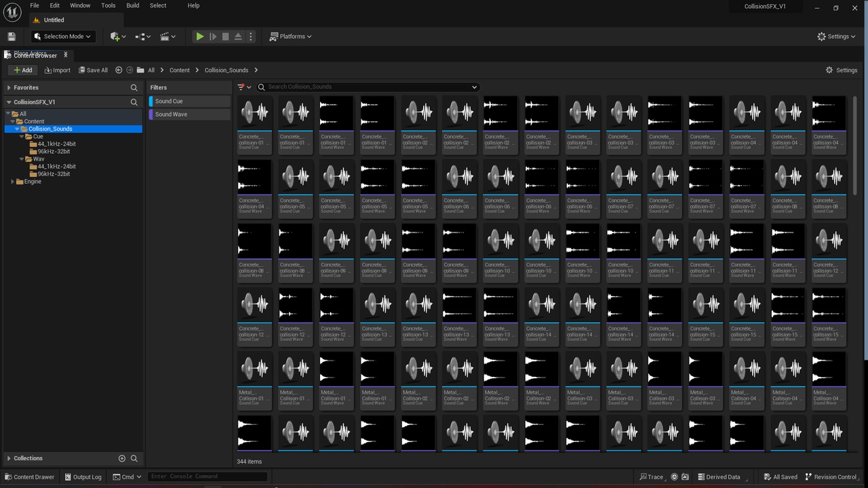
Task: Open the Platforms dropdown
Action: [290, 37]
